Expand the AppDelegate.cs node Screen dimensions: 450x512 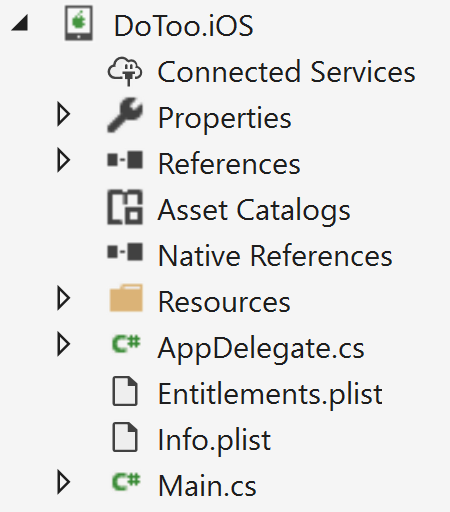click(x=63, y=344)
